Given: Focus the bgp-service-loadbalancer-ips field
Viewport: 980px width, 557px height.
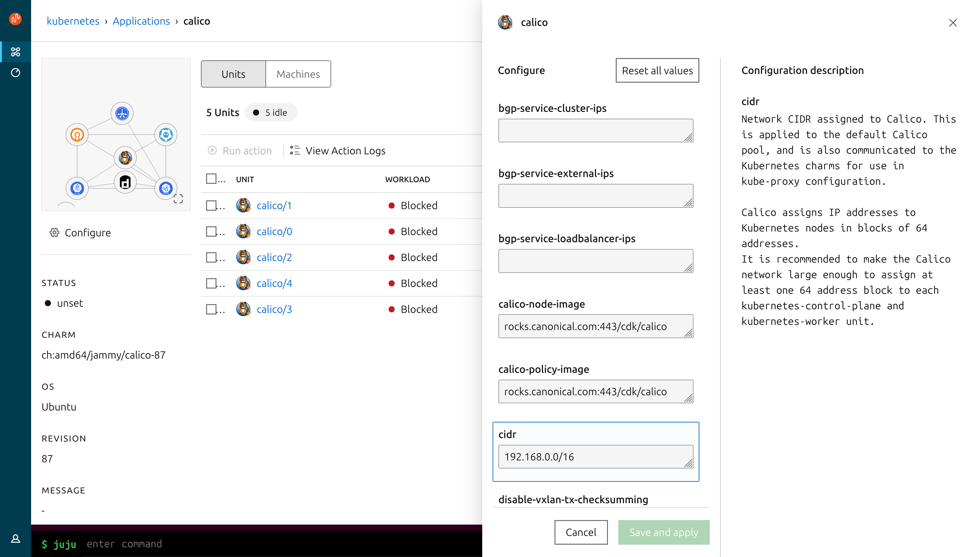Looking at the screenshot, I should (x=596, y=261).
